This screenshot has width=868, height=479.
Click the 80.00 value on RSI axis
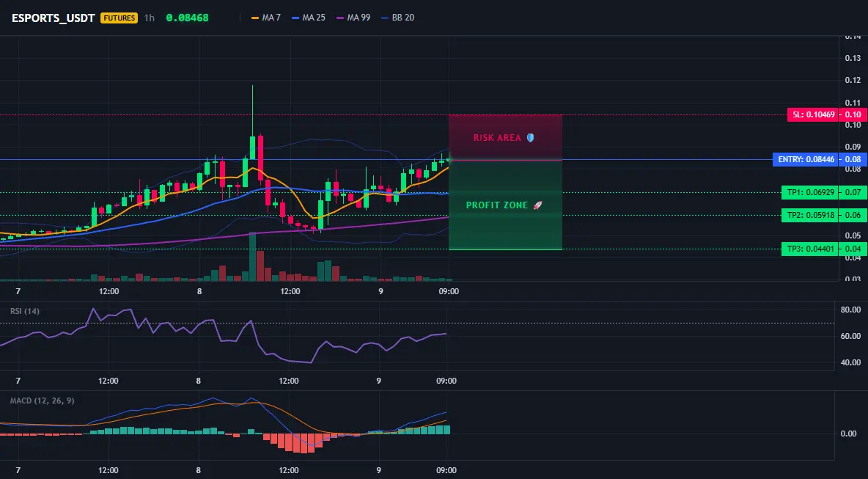[x=850, y=310]
